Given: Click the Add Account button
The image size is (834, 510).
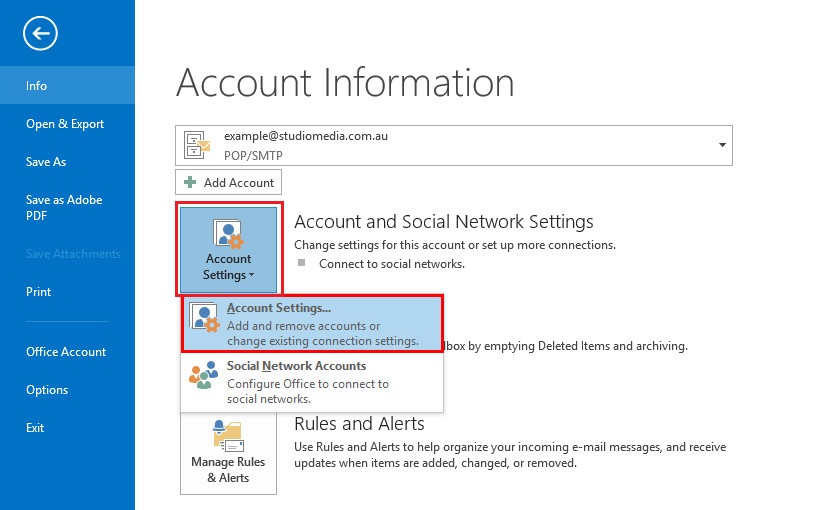Looking at the screenshot, I should point(228,182).
